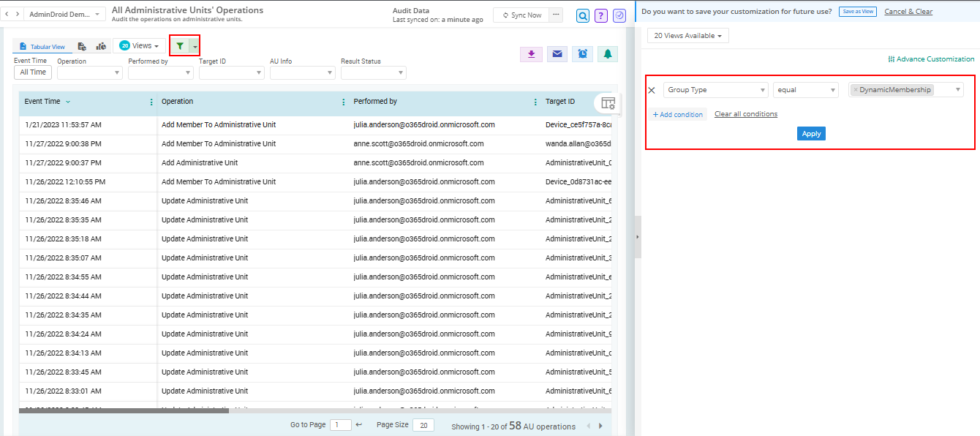Viewport: 980px width, 436px height.
Task: Select the chart view icon
Action: click(100, 45)
